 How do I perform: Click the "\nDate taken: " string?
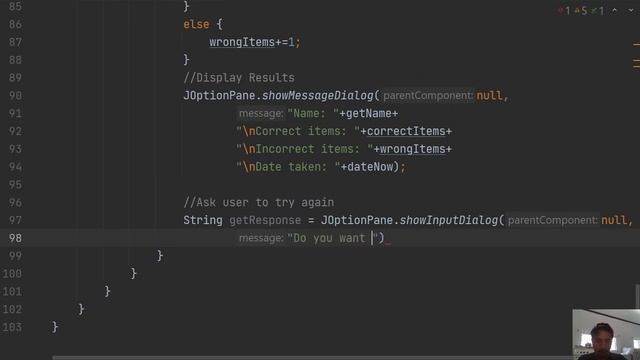coord(288,167)
